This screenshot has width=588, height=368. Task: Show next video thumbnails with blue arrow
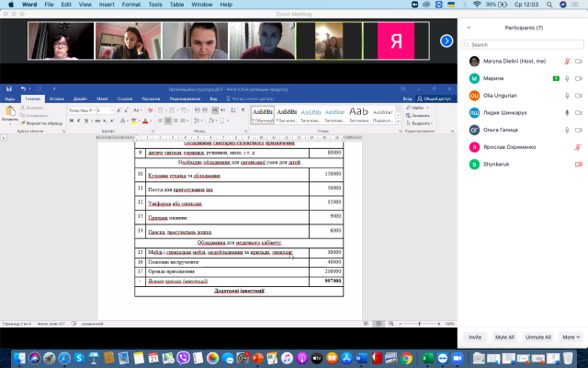point(447,40)
